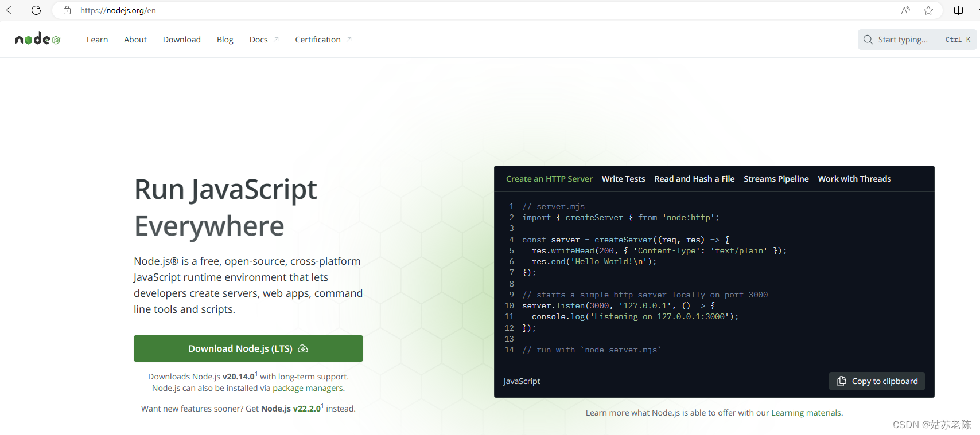
Task: Switch to Read and Hash a File tab
Action: [x=694, y=179]
